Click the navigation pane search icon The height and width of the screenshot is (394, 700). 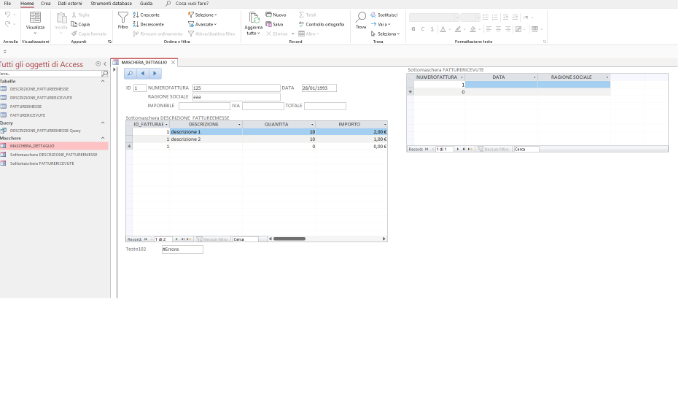coord(105,74)
